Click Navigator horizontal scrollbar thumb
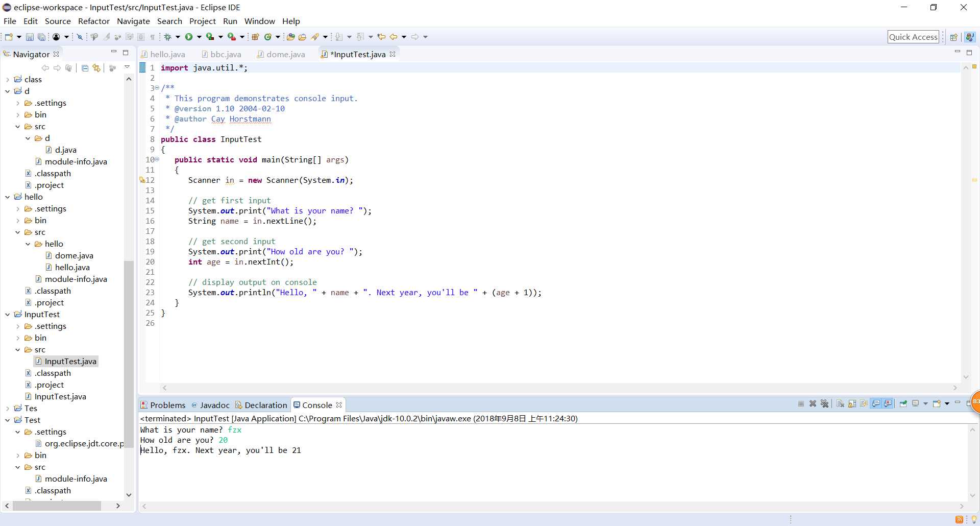980x526 pixels. click(57, 506)
